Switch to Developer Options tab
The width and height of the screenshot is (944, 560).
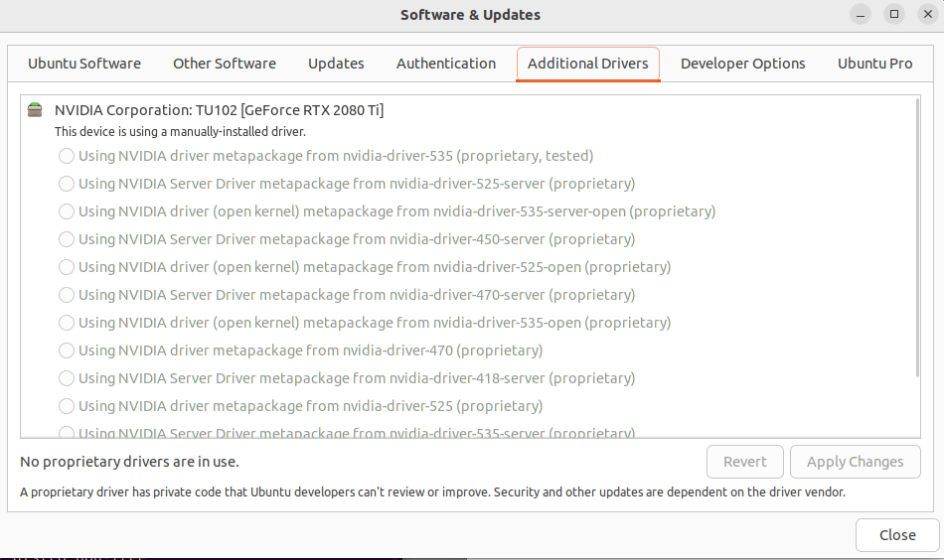pyautogui.click(x=743, y=64)
